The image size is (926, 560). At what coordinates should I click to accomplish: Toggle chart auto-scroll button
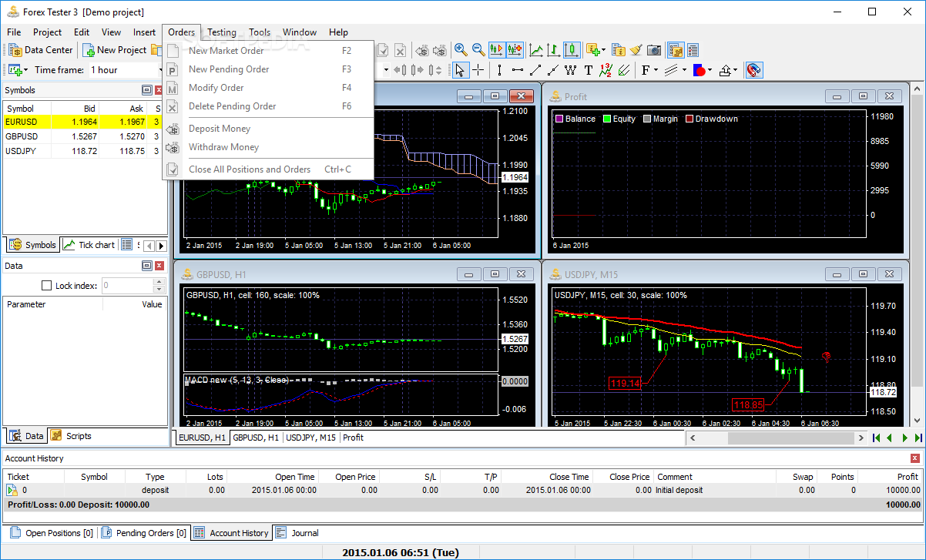click(497, 50)
